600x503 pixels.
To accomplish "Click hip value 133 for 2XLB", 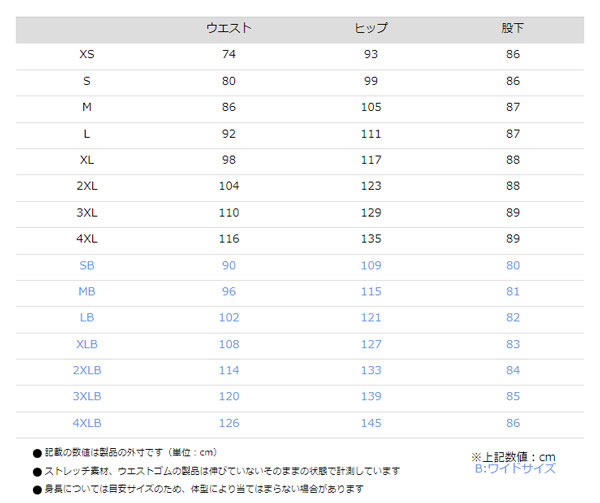I will [x=371, y=370].
